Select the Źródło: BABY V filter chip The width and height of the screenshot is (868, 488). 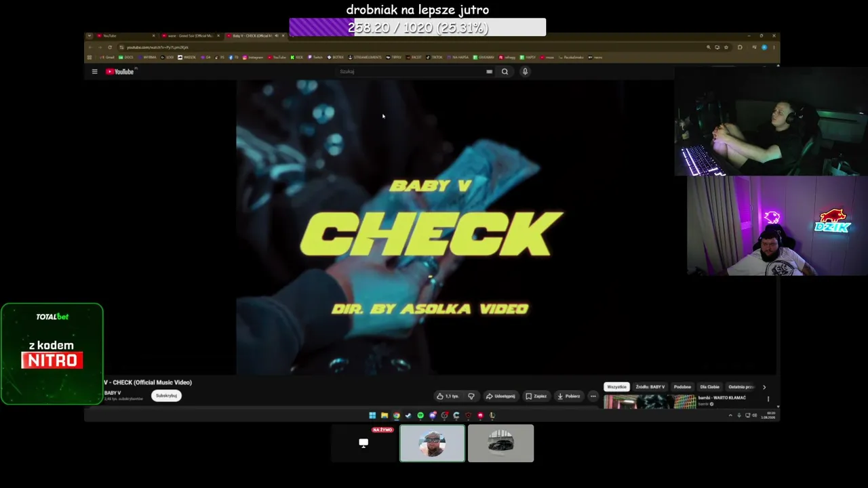pyautogui.click(x=650, y=387)
